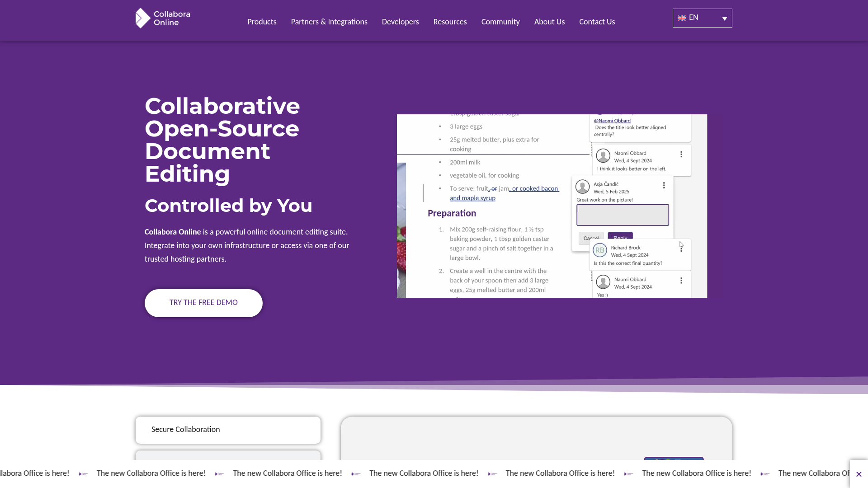868x488 pixels.
Task: Click TRY THE FREE DEMO
Action: (203, 303)
